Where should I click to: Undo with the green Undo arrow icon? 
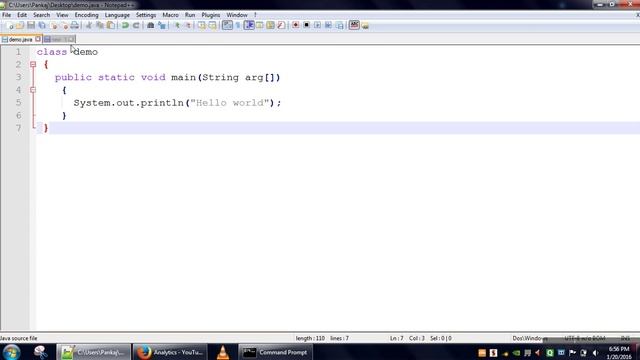coord(125,25)
